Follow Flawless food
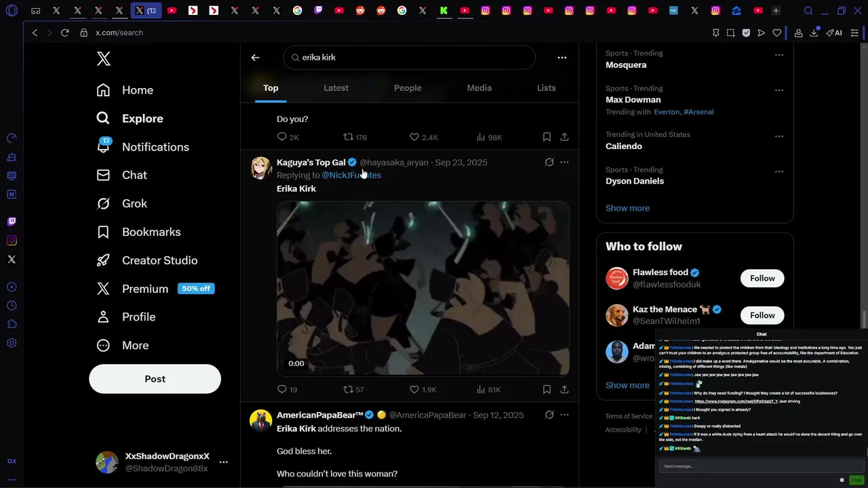This screenshot has width=868, height=488. (x=762, y=279)
